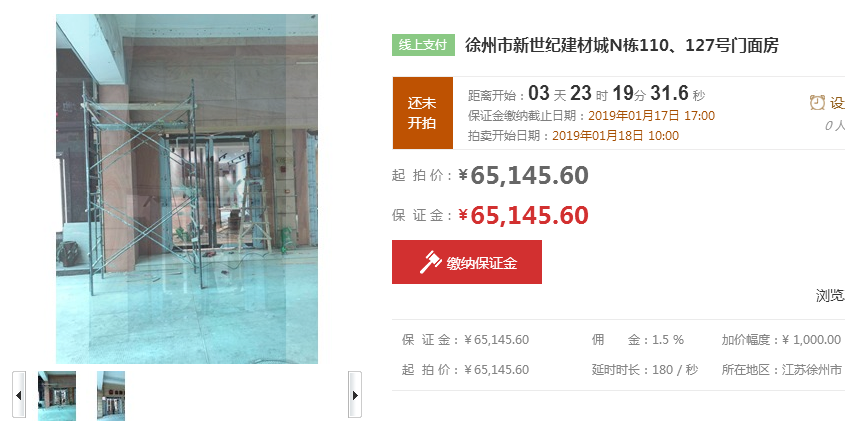Screen dimensions: 845x423
Task: Open the 徐州市新世纪建材城N栋 listing title
Action: click(622, 45)
